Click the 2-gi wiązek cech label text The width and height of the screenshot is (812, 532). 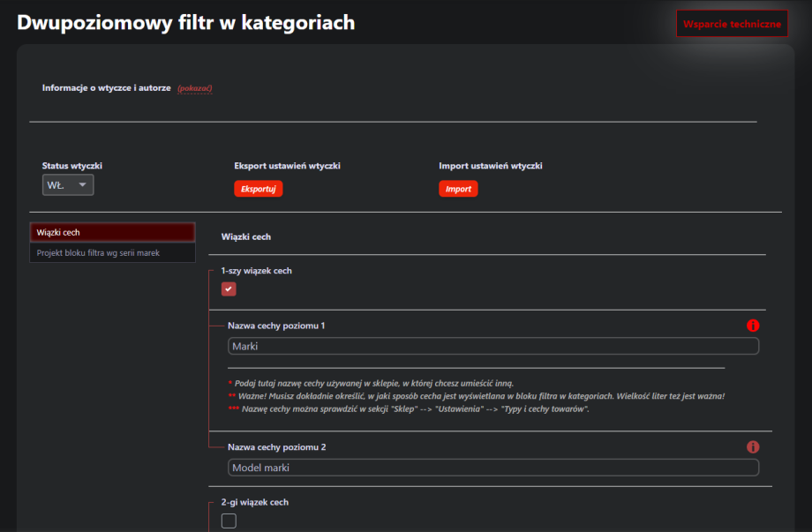(254, 502)
